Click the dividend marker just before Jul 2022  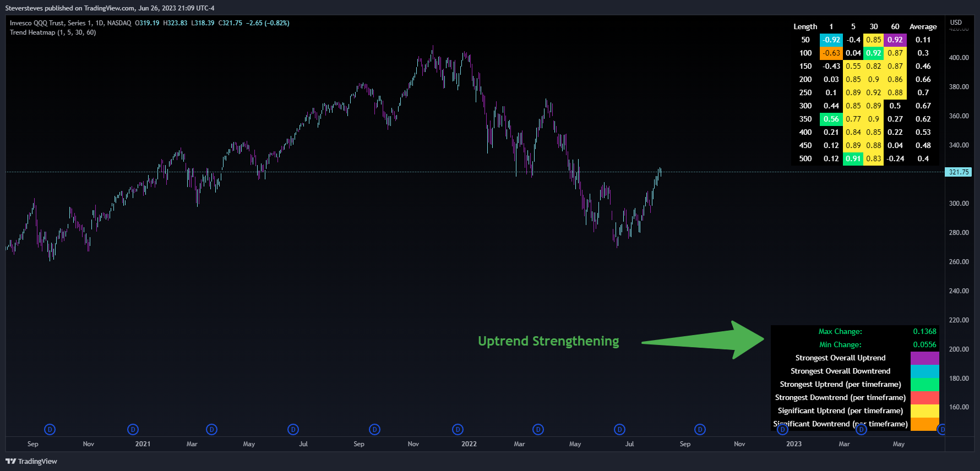click(x=619, y=429)
